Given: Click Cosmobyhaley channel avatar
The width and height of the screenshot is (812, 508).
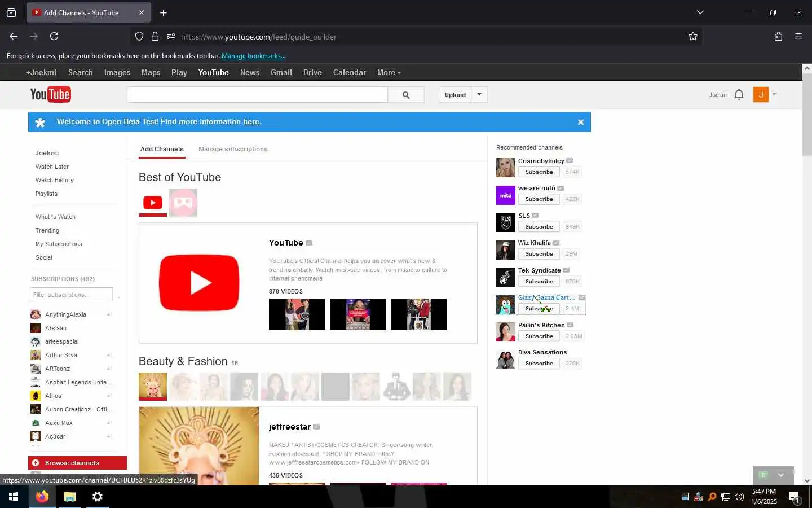Looking at the screenshot, I should 505,168.
